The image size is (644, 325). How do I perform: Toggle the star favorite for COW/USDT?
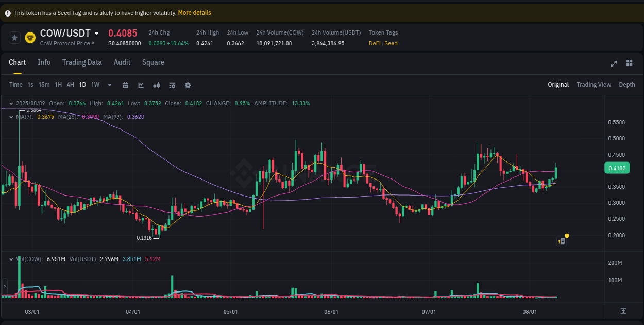point(14,37)
